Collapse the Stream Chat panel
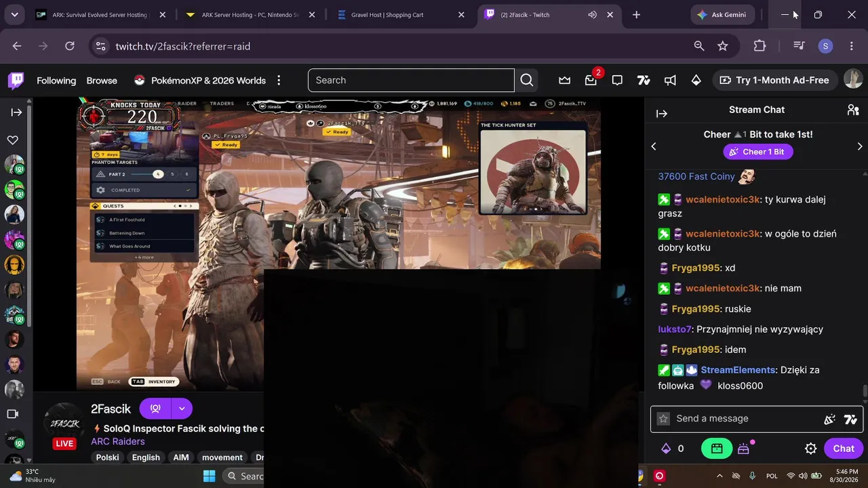Viewport: 868px width, 488px height. pos(662,114)
